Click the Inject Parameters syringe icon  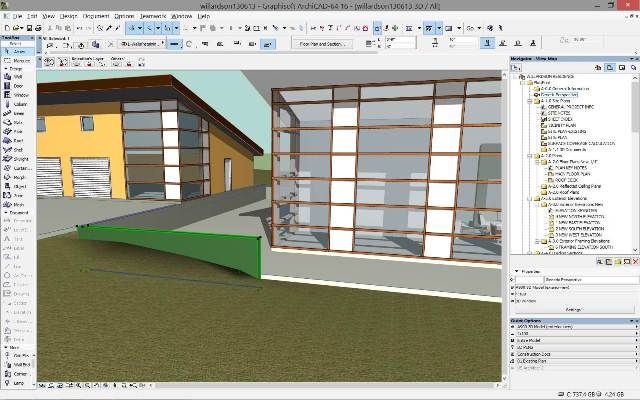coord(118,28)
